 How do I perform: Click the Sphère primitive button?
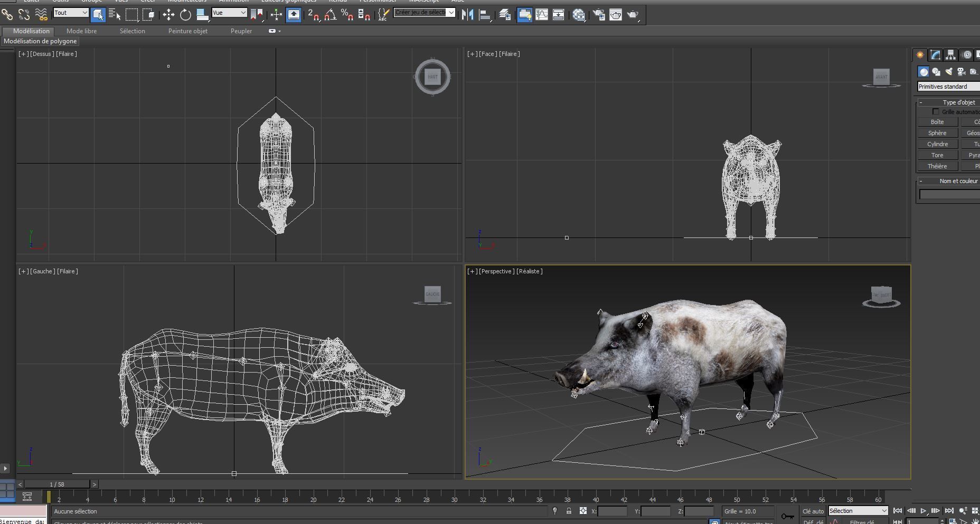click(937, 133)
